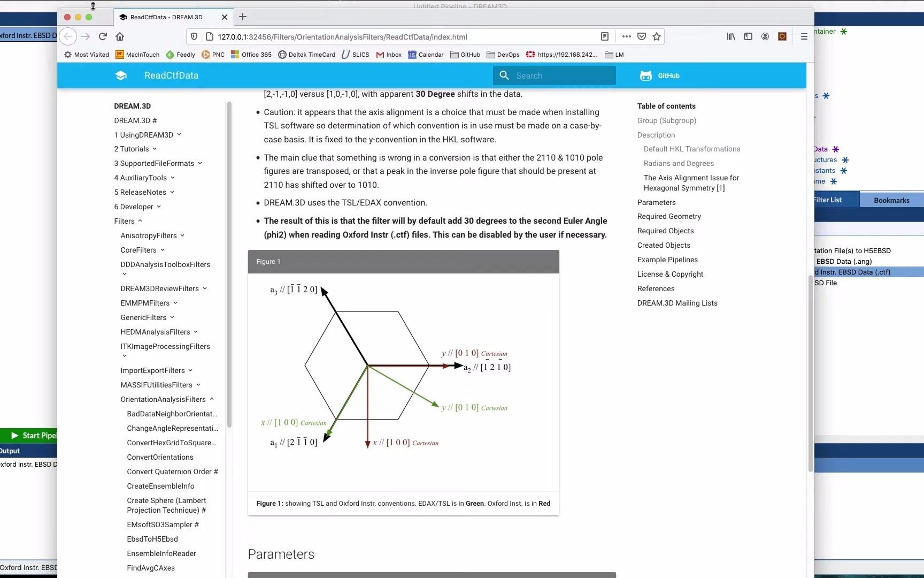The width and height of the screenshot is (924, 578).
Task: Go to the browser home page icon
Action: click(120, 36)
